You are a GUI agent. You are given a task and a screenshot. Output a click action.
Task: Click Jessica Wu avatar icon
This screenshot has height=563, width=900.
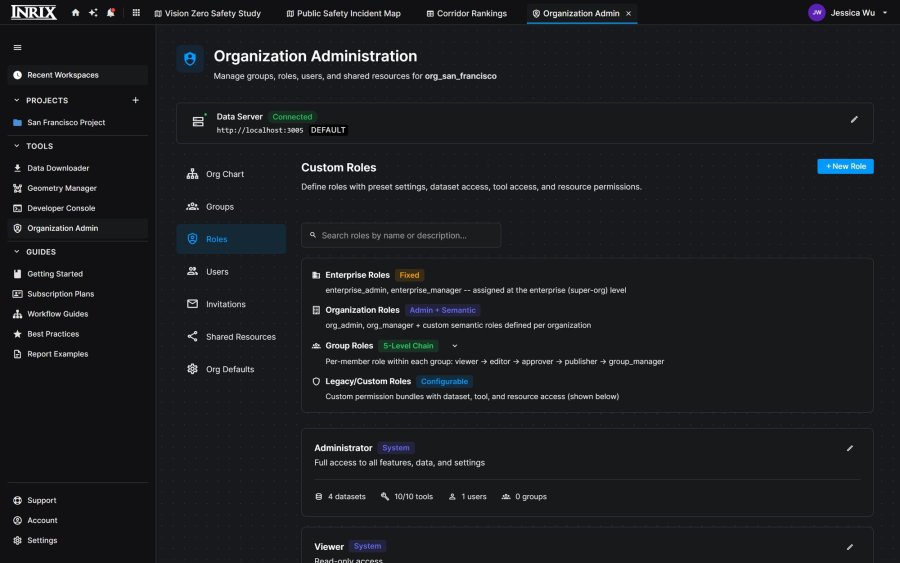click(x=816, y=13)
